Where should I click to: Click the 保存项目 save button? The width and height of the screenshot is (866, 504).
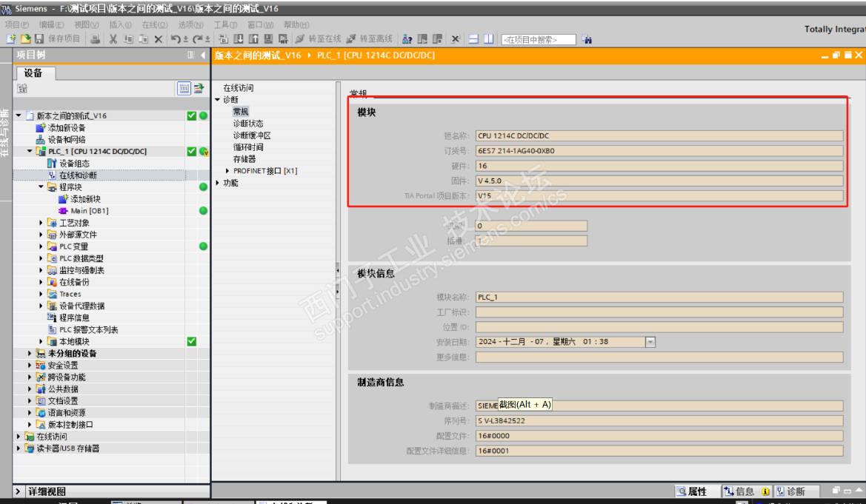pyautogui.click(x=58, y=38)
